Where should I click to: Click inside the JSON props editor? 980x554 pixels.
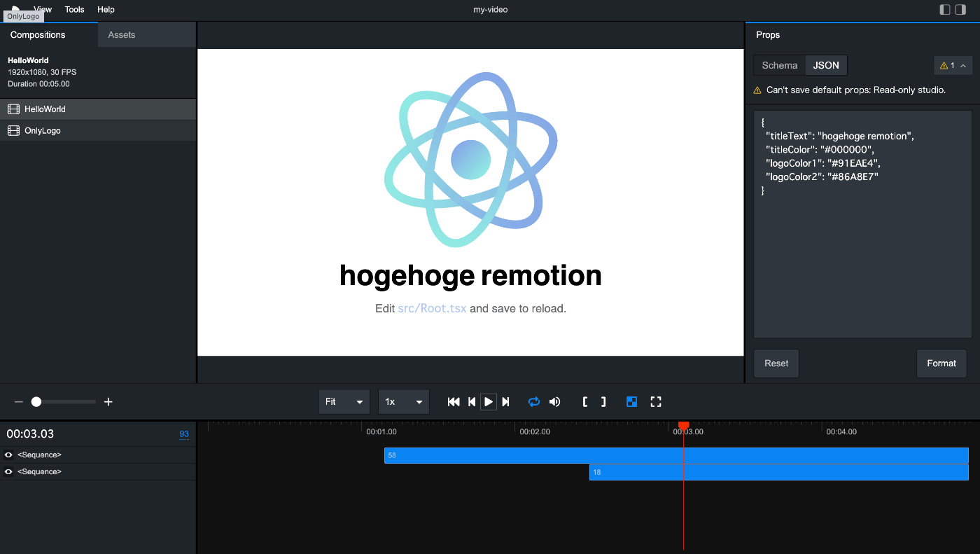point(862,224)
